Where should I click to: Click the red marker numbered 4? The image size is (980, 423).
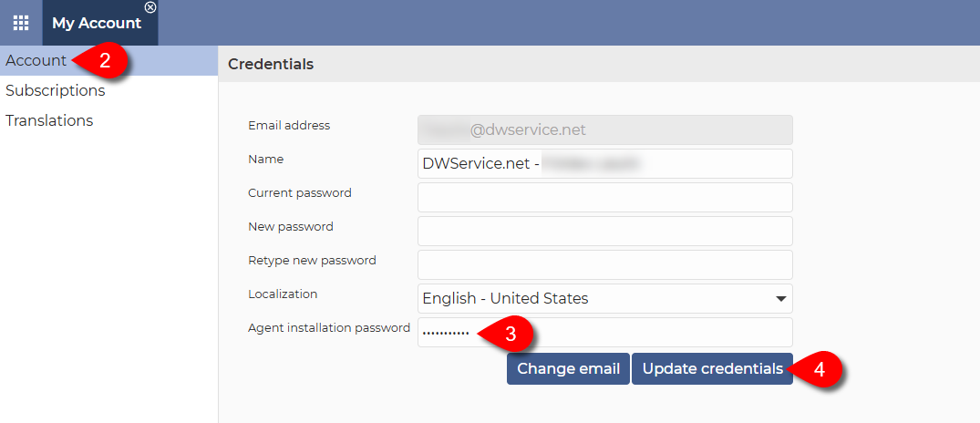(819, 370)
